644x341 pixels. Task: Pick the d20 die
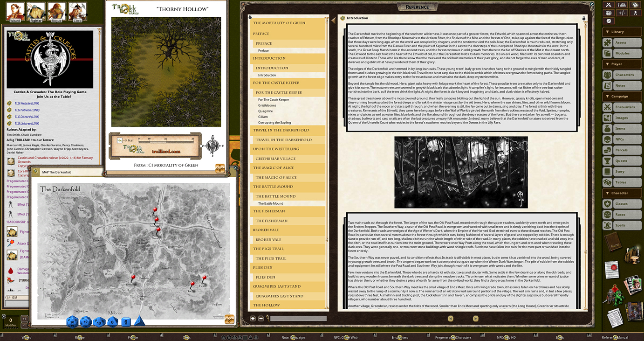click(x=72, y=321)
